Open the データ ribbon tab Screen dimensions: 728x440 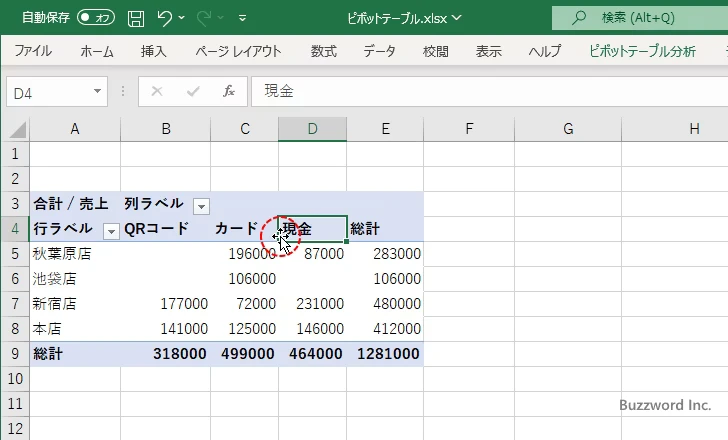click(x=379, y=51)
